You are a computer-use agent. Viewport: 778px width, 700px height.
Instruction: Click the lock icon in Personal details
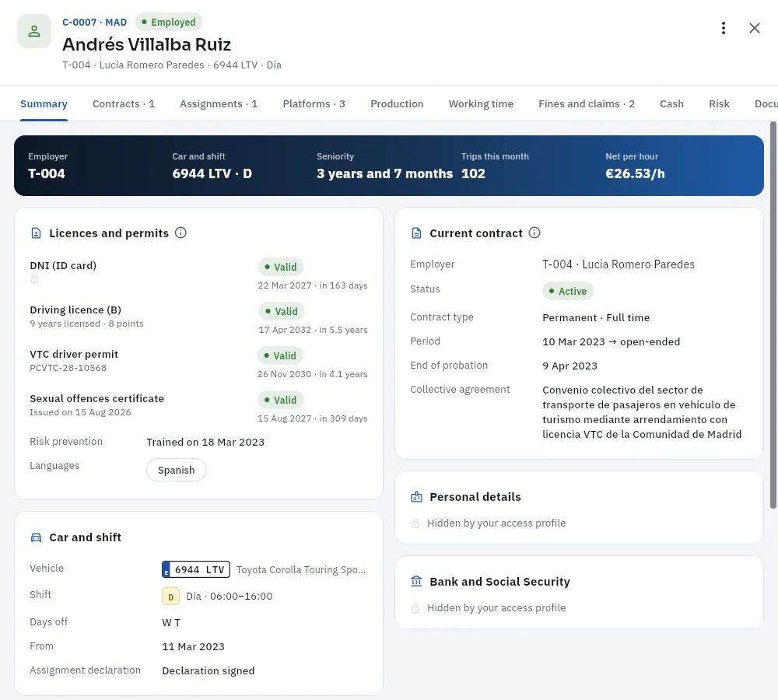[x=415, y=523]
